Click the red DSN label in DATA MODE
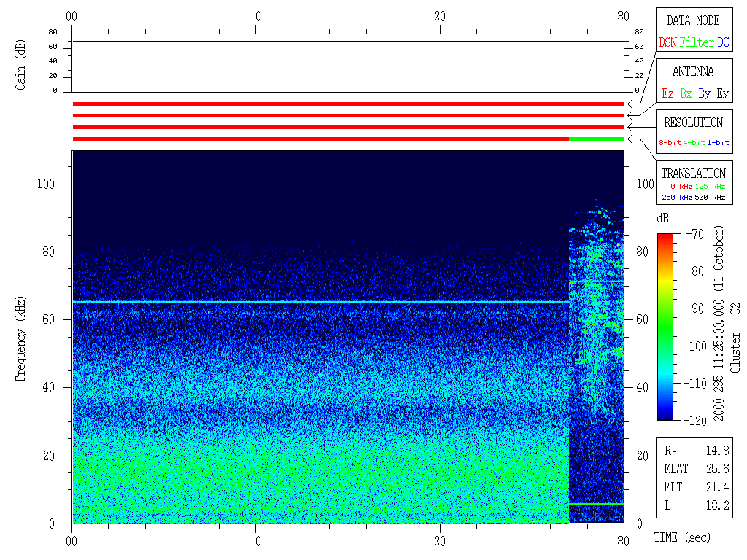 667,42
